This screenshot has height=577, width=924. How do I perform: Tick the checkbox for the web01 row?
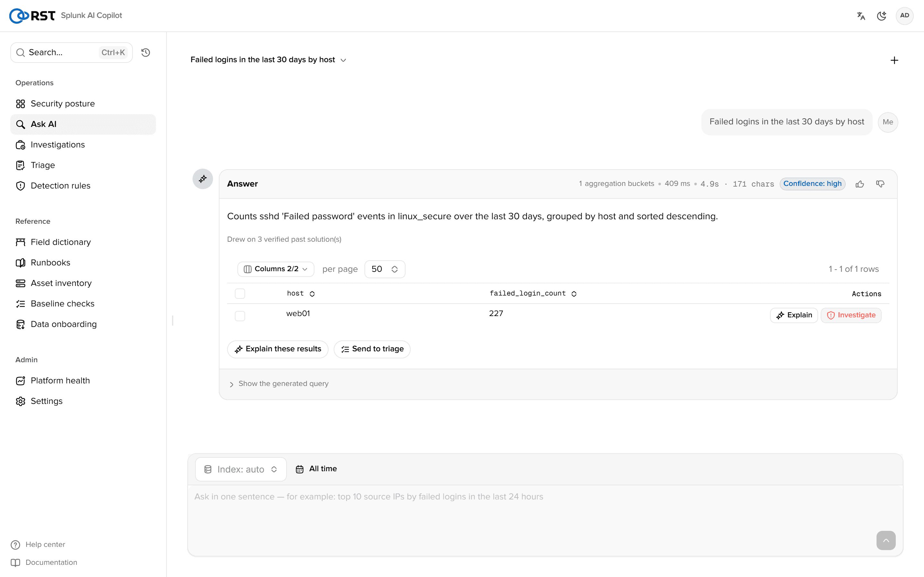tap(240, 316)
